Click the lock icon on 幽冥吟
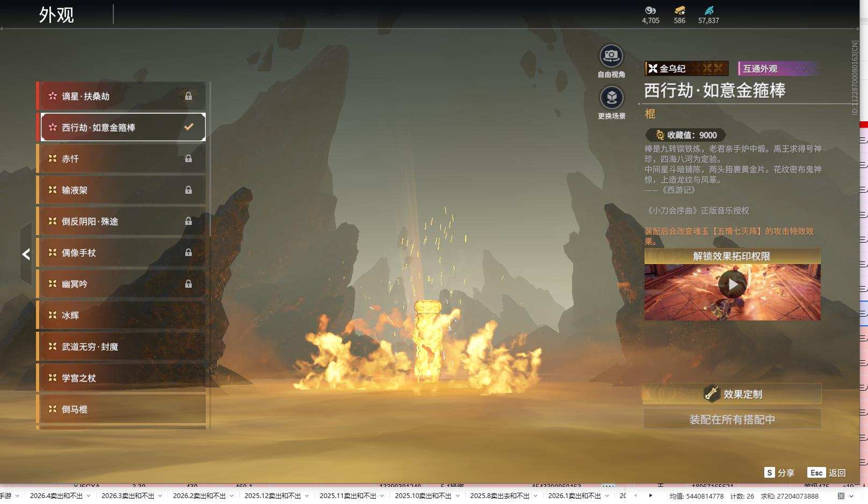The image size is (868, 504). point(189,284)
